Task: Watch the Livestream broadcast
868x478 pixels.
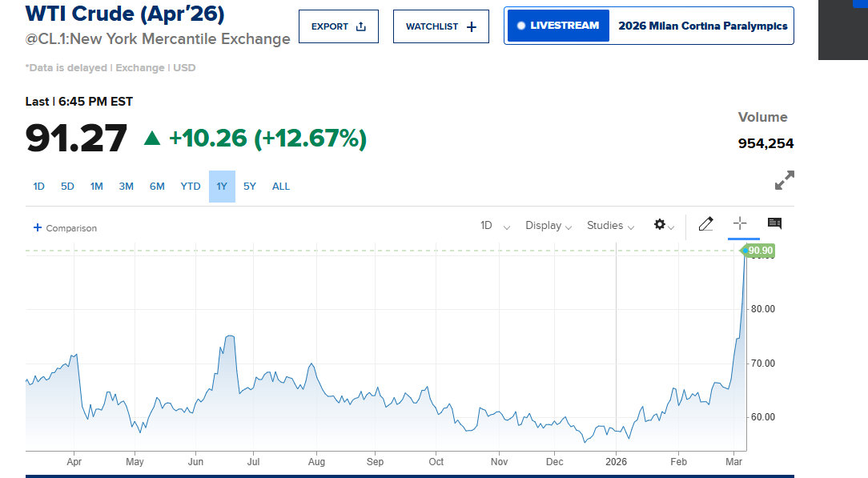Action: pyautogui.click(x=558, y=26)
